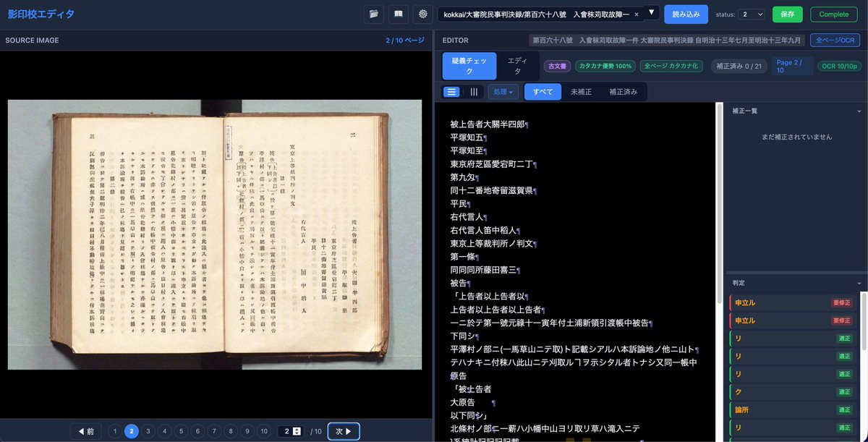Jump to page 6 in pagination
This screenshot has height=442, width=868.
tap(197, 431)
